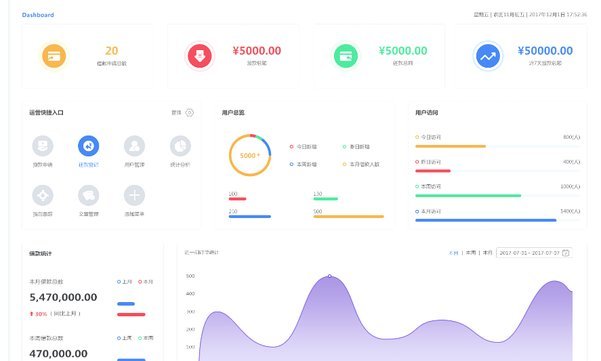The width and height of the screenshot is (601, 361).
Task: Click the ¥50000.00 amount on the blue card
Action: click(545, 51)
